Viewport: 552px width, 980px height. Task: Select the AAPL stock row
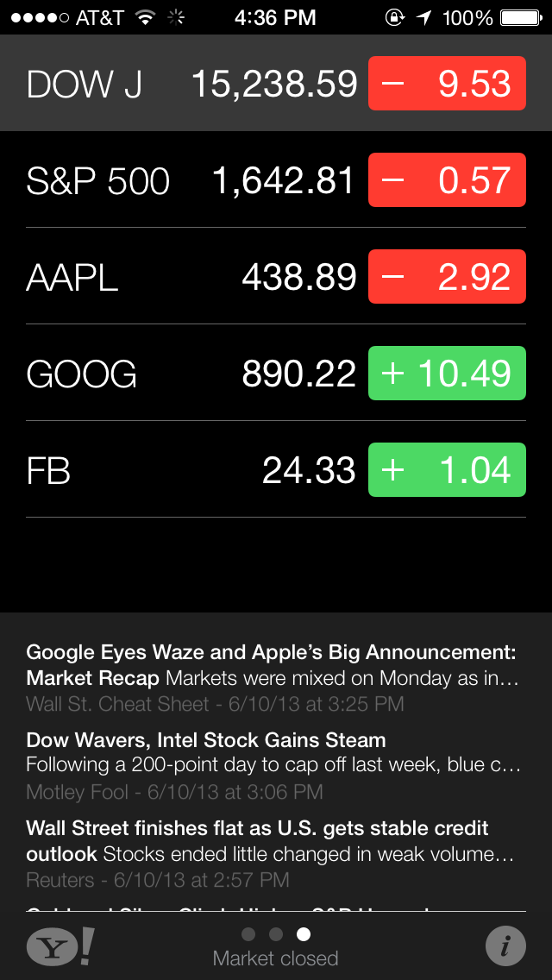(x=190, y=277)
